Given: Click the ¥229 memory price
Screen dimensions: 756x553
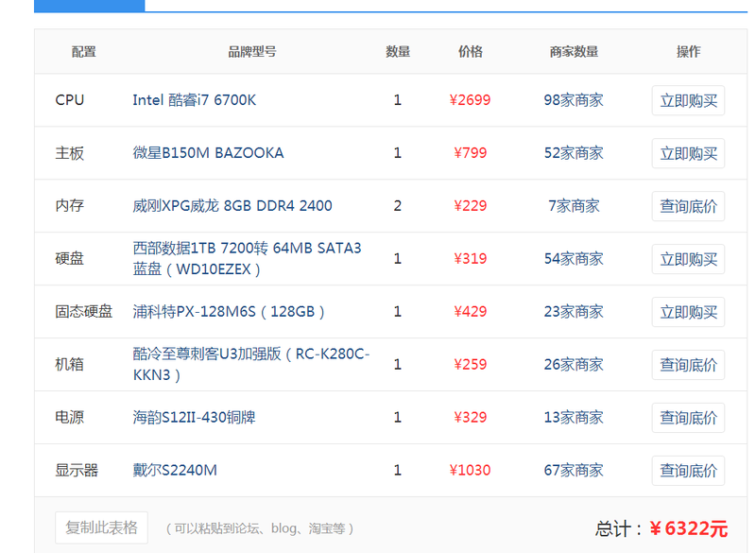Looking at the screenshot, I should (x=470, y=206).
